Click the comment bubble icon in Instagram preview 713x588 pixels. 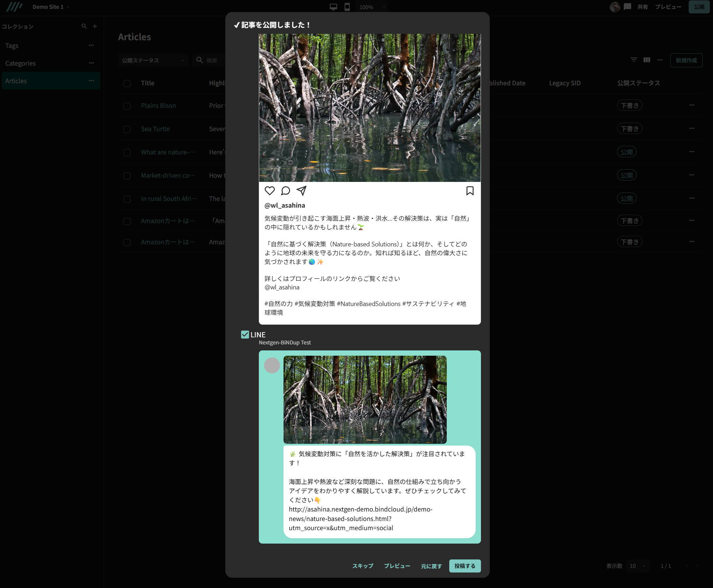pos(286,191)
